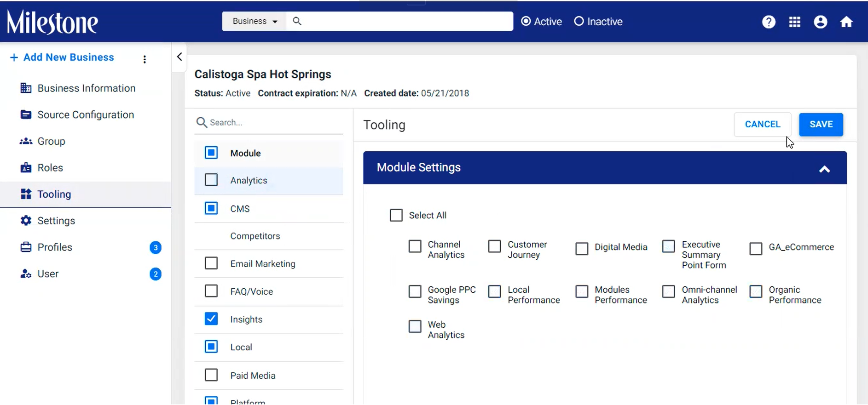Click the Source Configuration icon
This screenshot has width=868, height=405.
tap(26, 114)
